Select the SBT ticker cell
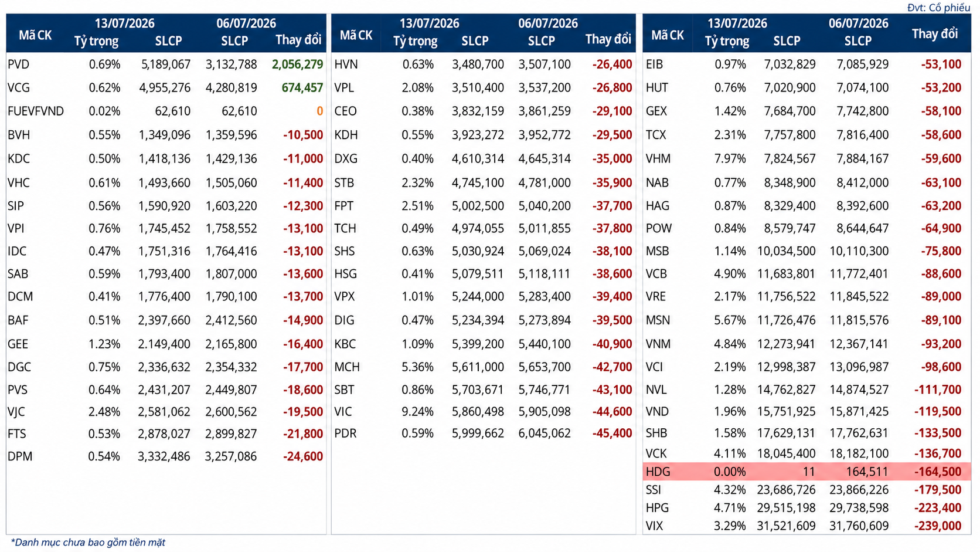The image size is (980, 552). 344,390
